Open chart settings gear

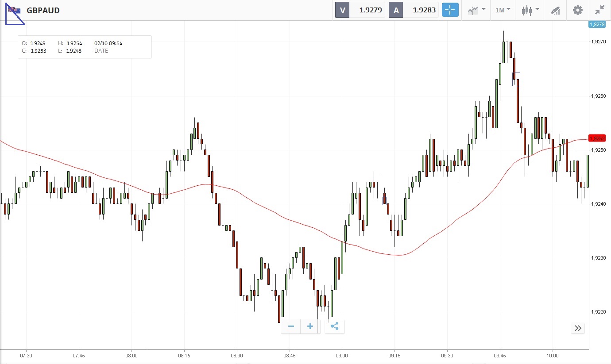(577, 10)
